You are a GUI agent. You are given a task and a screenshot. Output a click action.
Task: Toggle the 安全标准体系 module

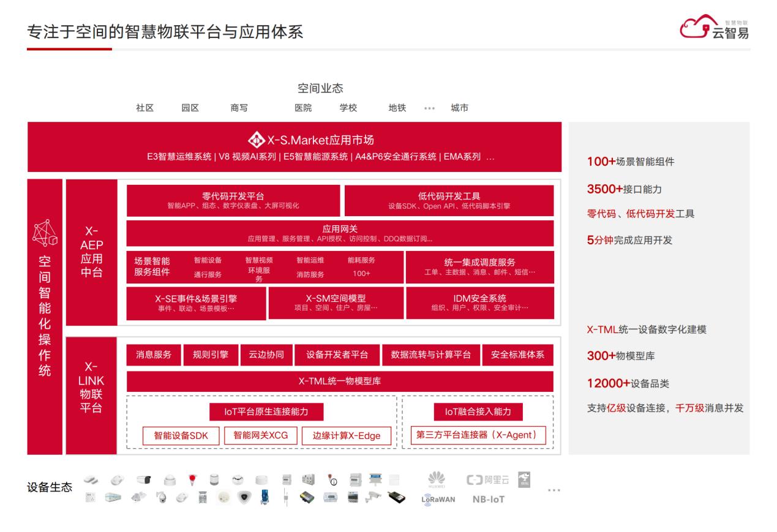(x=518, y=354)
